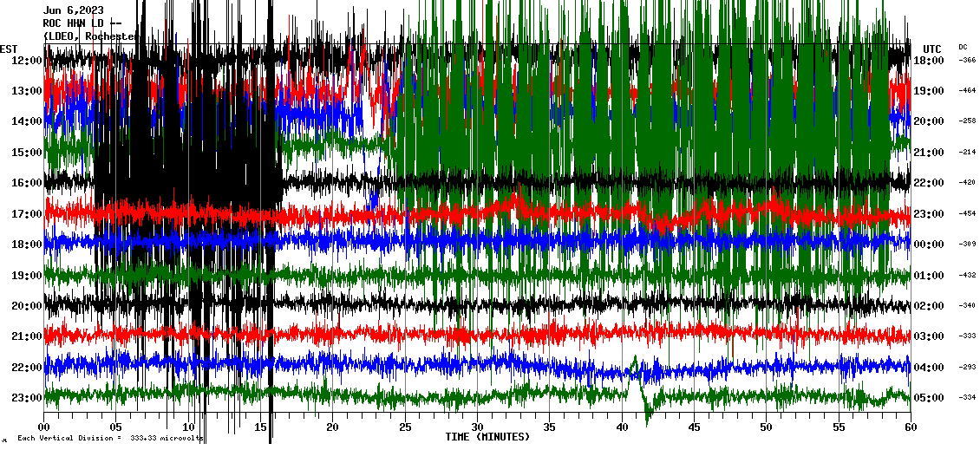980x450 pixels.
Task: Click the EST column header
Action: (10, 49)
